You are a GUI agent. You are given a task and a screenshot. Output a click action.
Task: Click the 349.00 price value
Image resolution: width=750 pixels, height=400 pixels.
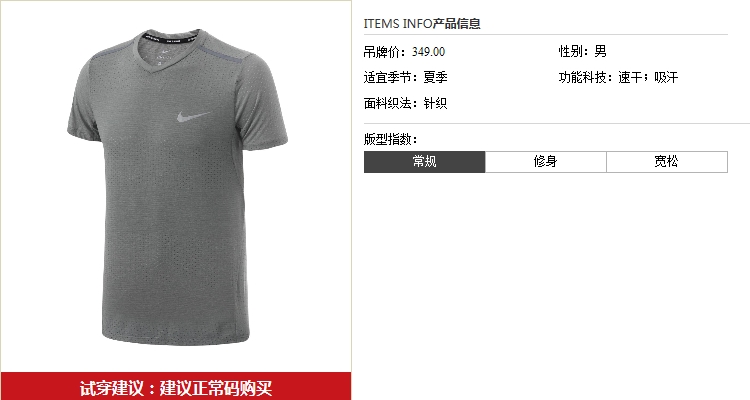pos(429,52)
